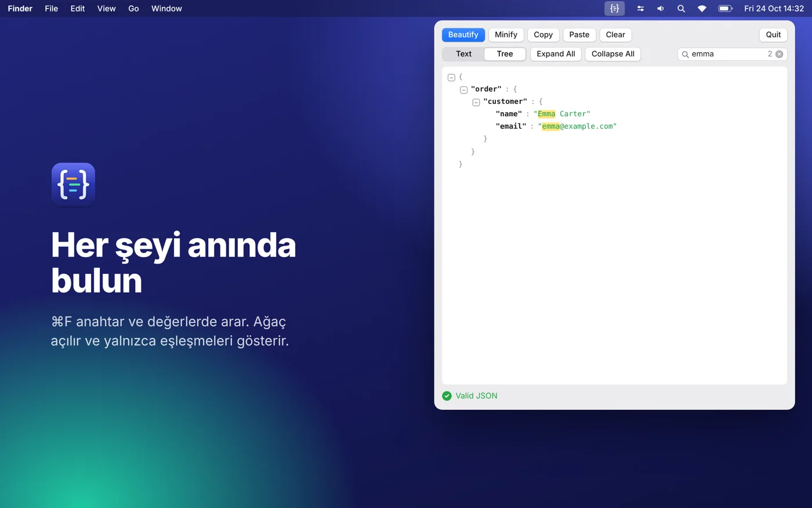The width and height of the screenshot is (812, 508).
Task: Copy the JSON with Copy button
Action: coord(543,35)
